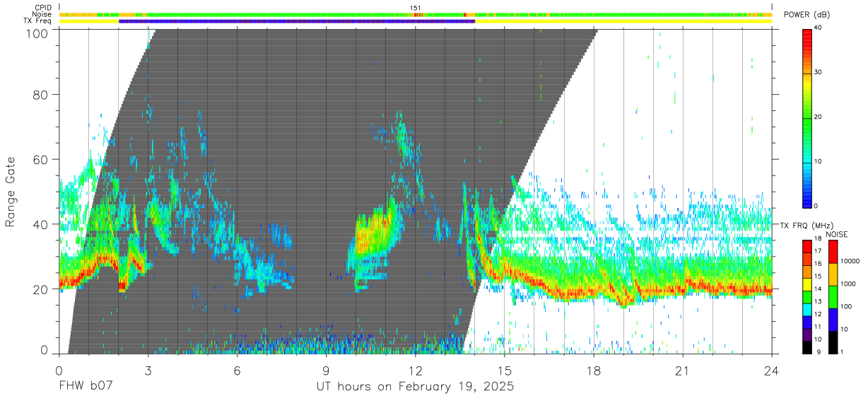Click the time axis tick 3

coord(148,370)
